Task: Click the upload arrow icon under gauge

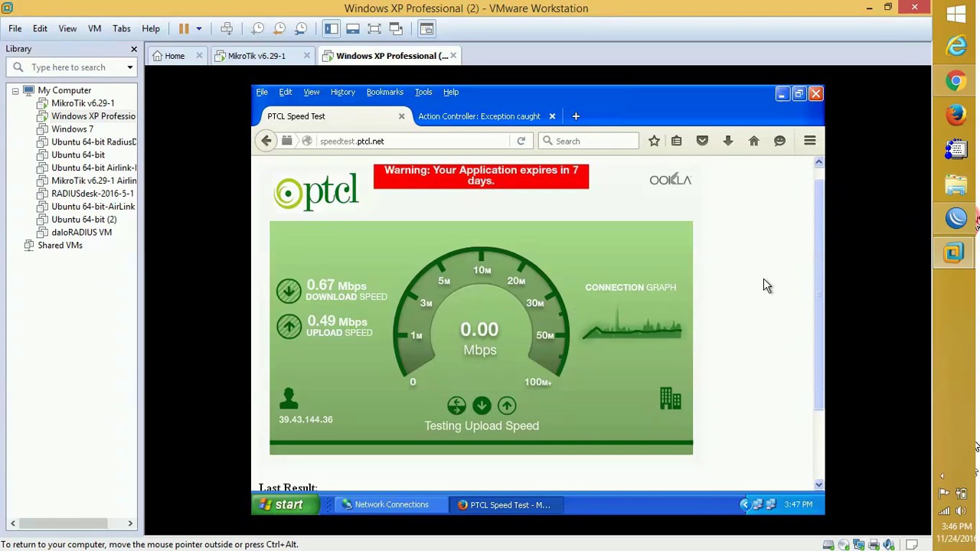Action: coord(507,406)
